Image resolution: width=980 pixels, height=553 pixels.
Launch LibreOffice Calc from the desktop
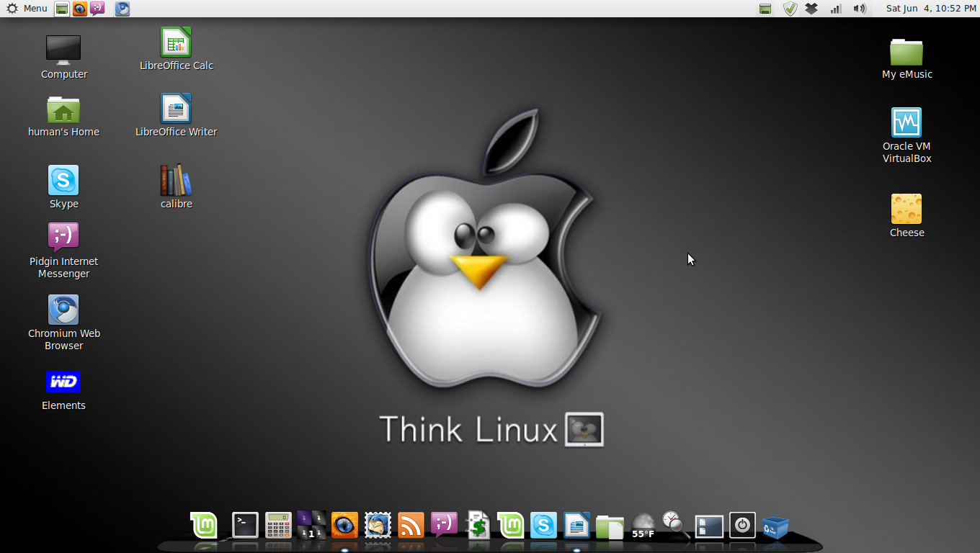[x=176, y=42]
